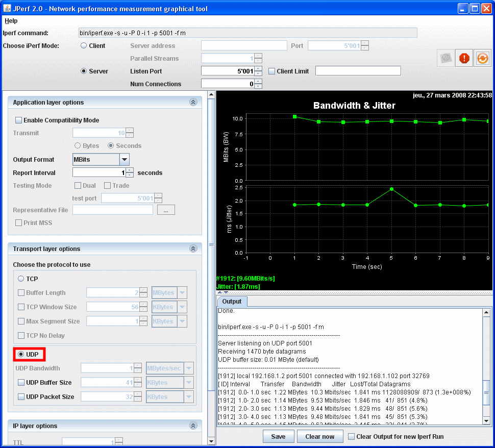Increase Listen Port with up stepper arrow
The width and height of the screenshot is (495, 448).
(259, 68)
